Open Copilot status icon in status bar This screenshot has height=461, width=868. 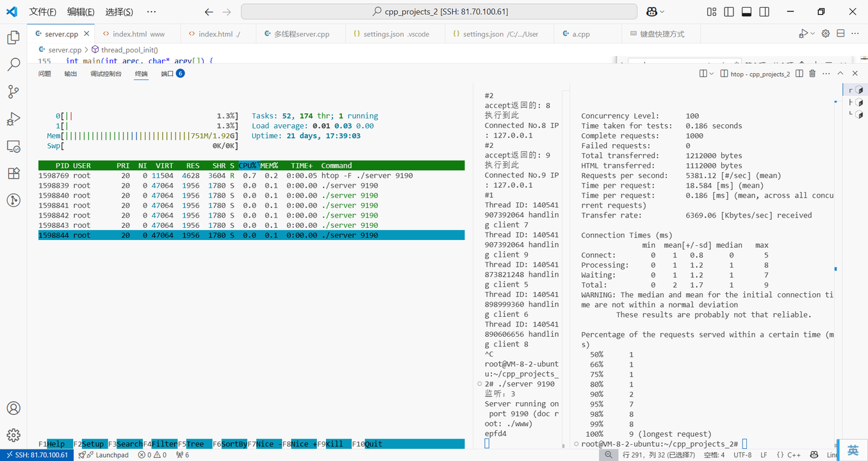pyautogui.click(x=814, y=455)
